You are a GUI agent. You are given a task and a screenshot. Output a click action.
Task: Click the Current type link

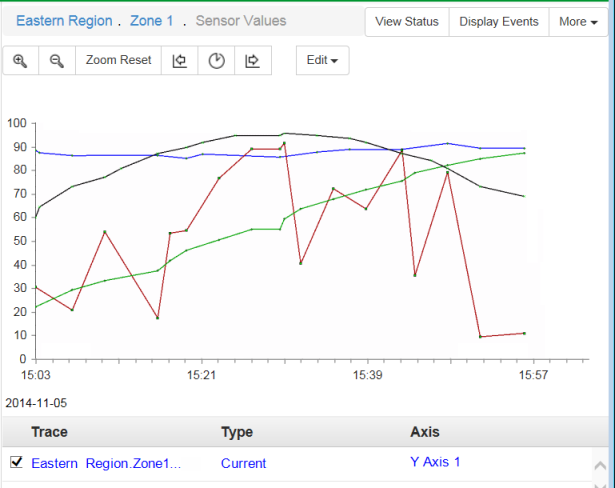click(x=243, y=463)
